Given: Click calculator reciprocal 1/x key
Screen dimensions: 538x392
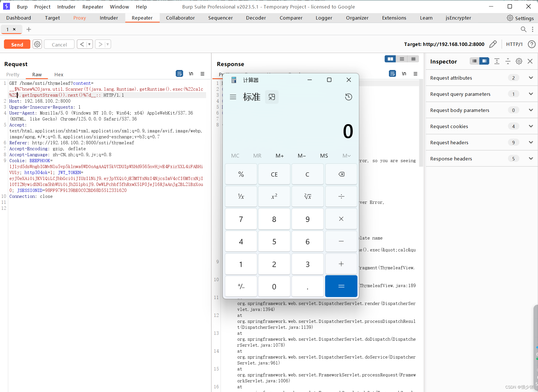Looking at the screenshot, I should click(241, 196).
